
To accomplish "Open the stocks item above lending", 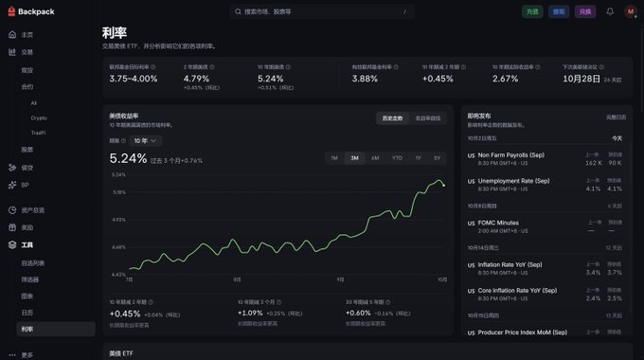I will (27, 150).
